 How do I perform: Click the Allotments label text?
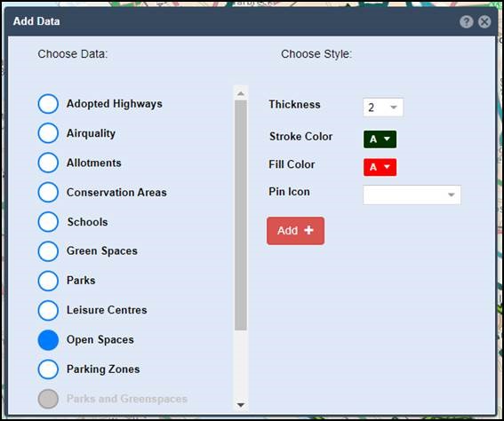pos(94,163)
